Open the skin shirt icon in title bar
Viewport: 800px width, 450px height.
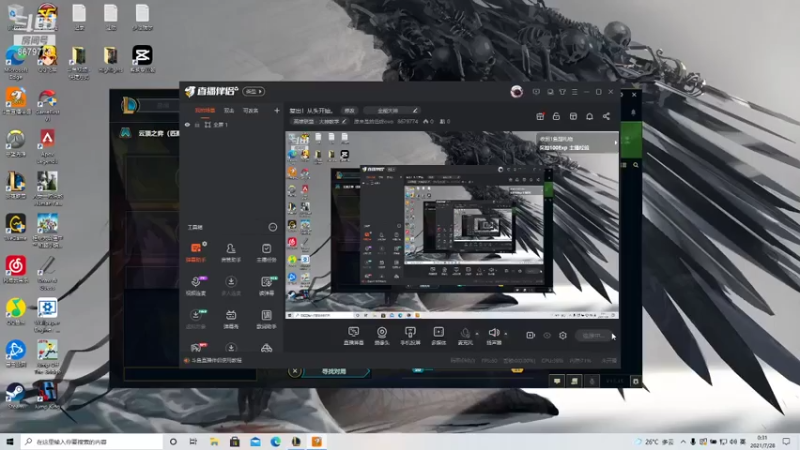[562, 92]
